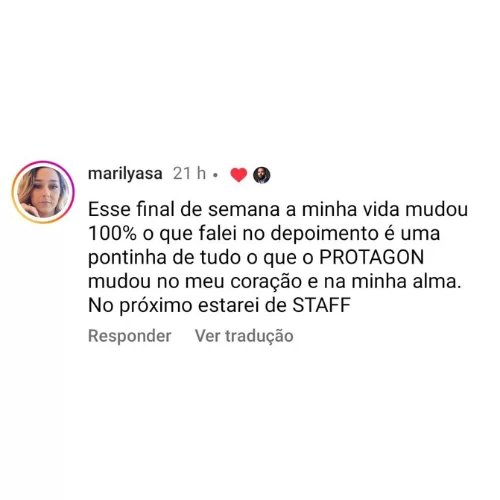Image resolution: width=500 pixels, height=500 pixels.
Task: Click the dot separator after the timestamp
Action: click(x=215, y=175)
